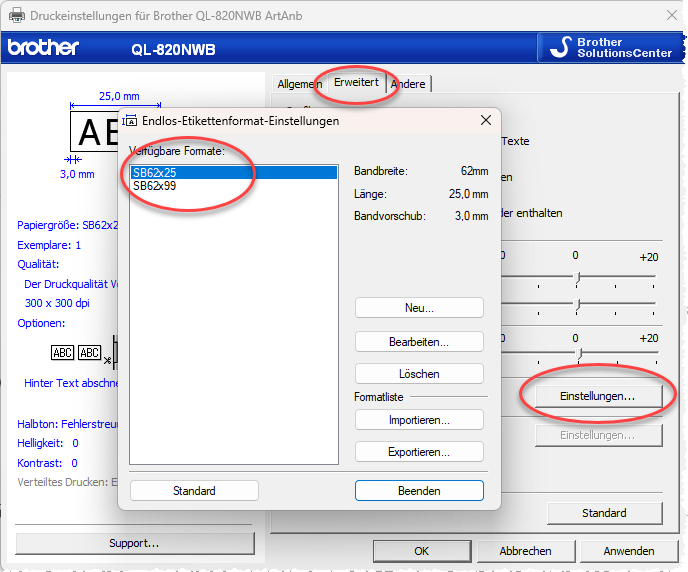This screenshot has width=688, height=572.
Task: Export format list with Exportieren...
Action: click(x=419, y=452)
